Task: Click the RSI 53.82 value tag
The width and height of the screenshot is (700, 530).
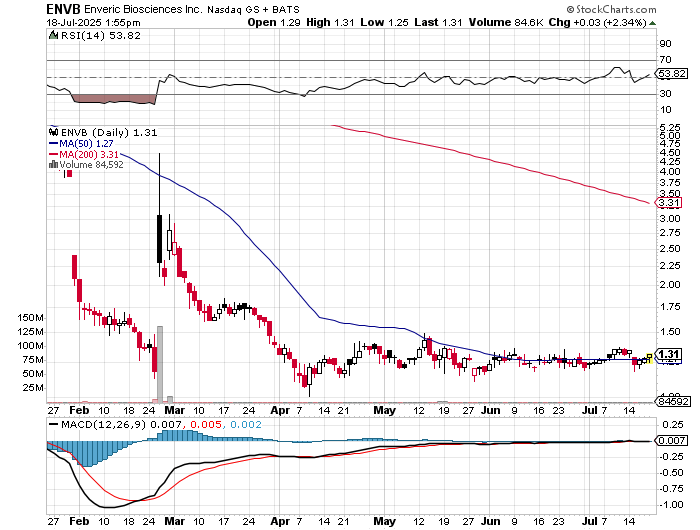Action: (x=671, y=74)
